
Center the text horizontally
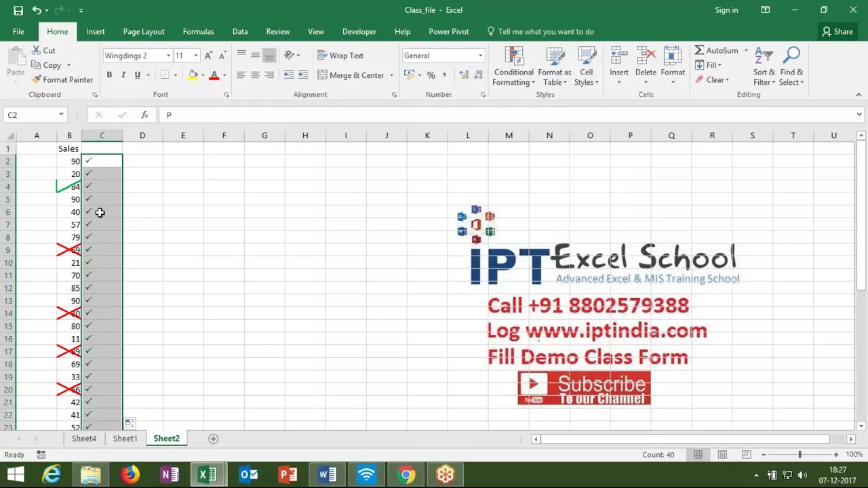(x=255, y=75)
